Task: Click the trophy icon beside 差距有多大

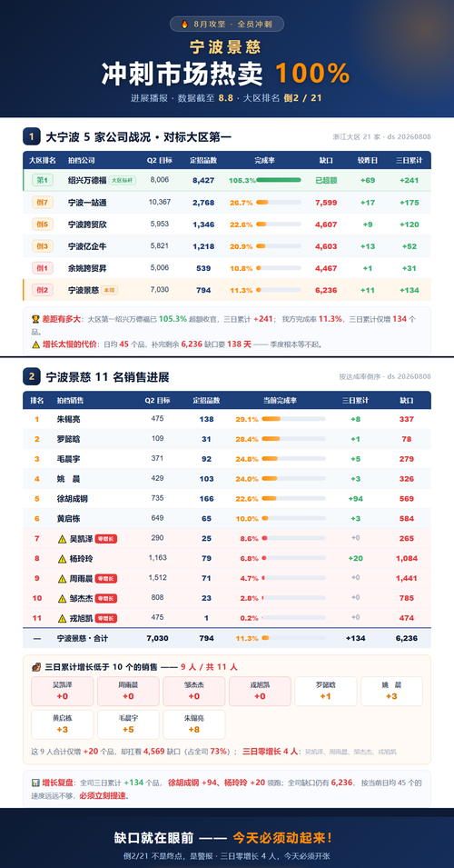Action: click(35, 319)
